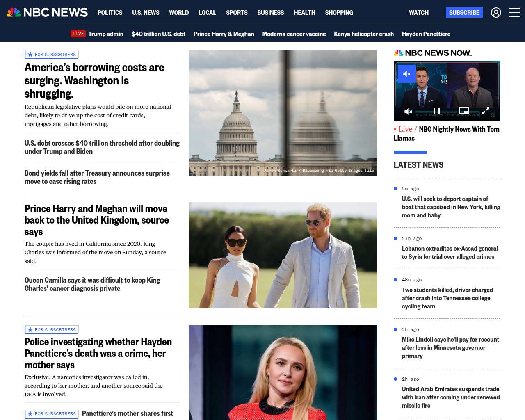Click For Subscribers badge beside Panettiere's mother story

pos(52,414)
